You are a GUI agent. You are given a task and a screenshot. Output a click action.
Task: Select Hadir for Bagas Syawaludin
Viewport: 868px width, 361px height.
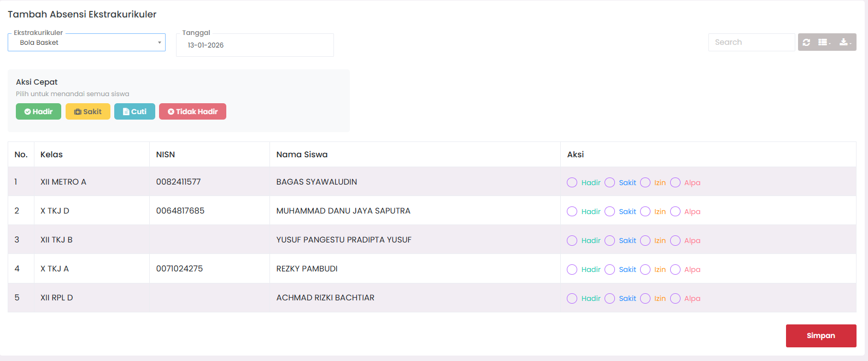click(x=572, y=182)
